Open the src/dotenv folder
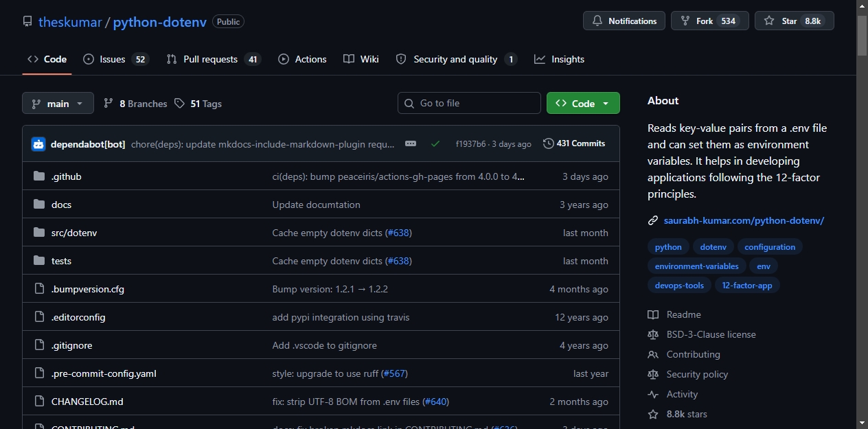 coord(74,233)
